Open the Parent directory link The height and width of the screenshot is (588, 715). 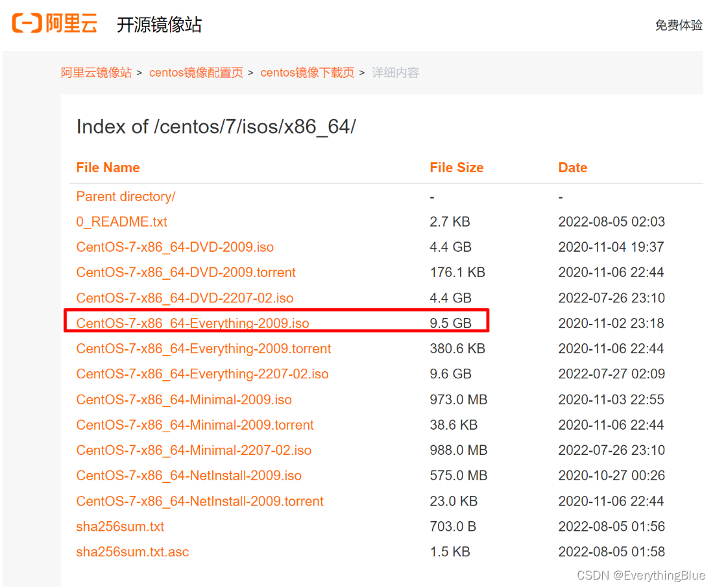(x=125, y=196)
